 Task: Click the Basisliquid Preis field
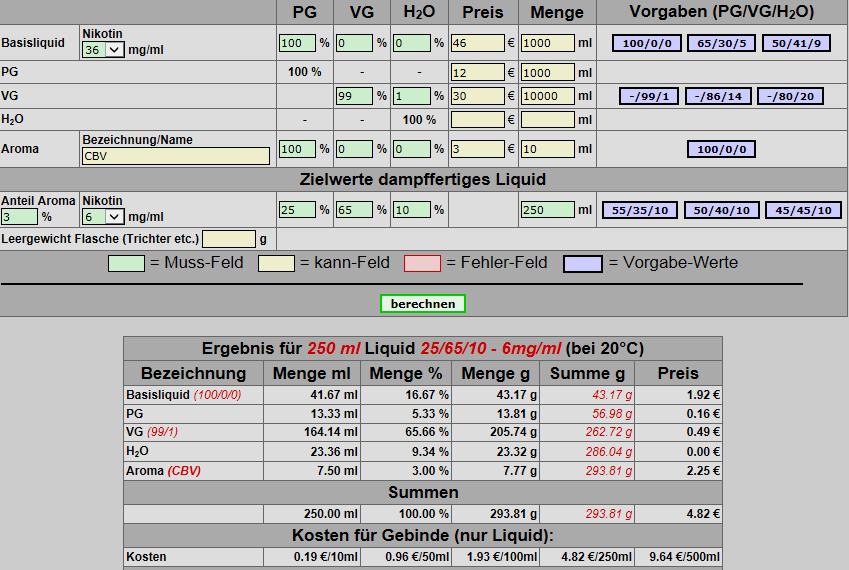click(478, 43)
